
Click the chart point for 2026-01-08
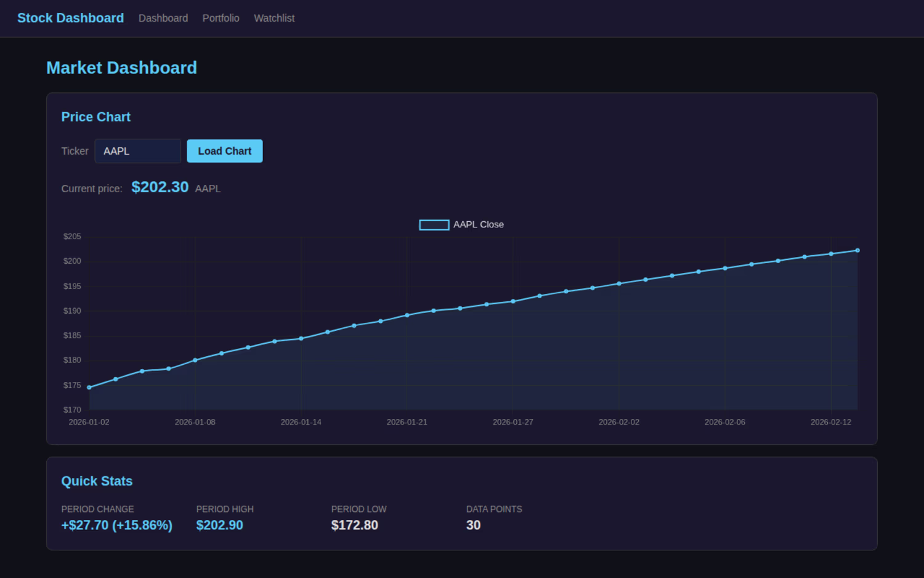coord(195,360)
